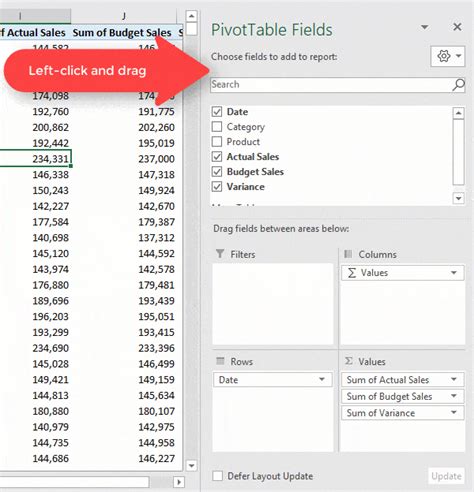
Task: Expand the Date row field dropdown
Action: 322,379
